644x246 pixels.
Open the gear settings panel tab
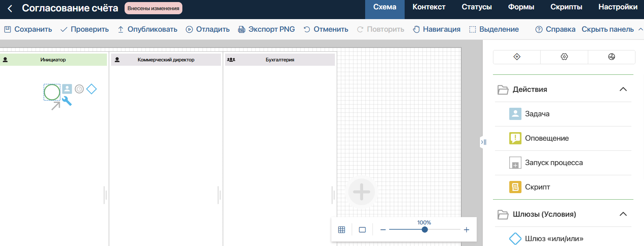click(564, 57)
